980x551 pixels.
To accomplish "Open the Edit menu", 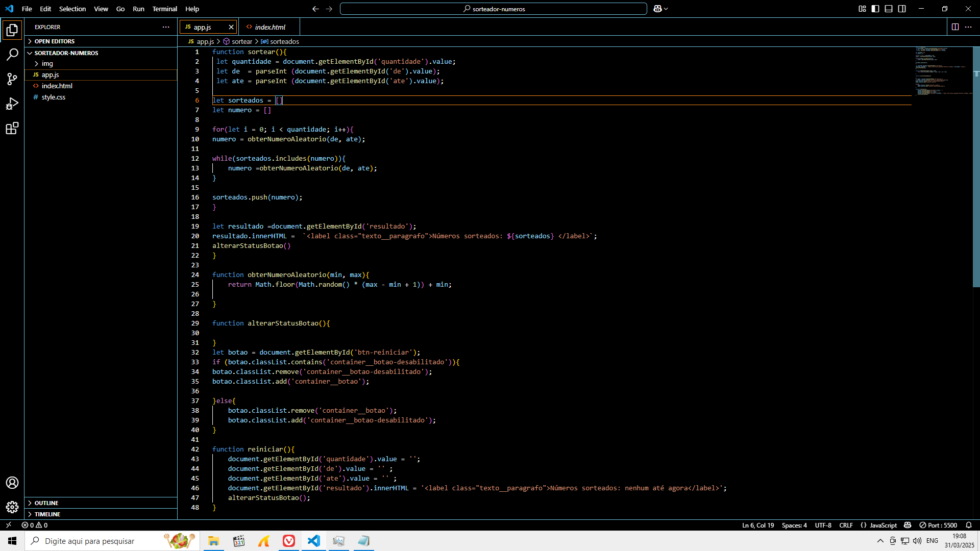I will 45,9.
